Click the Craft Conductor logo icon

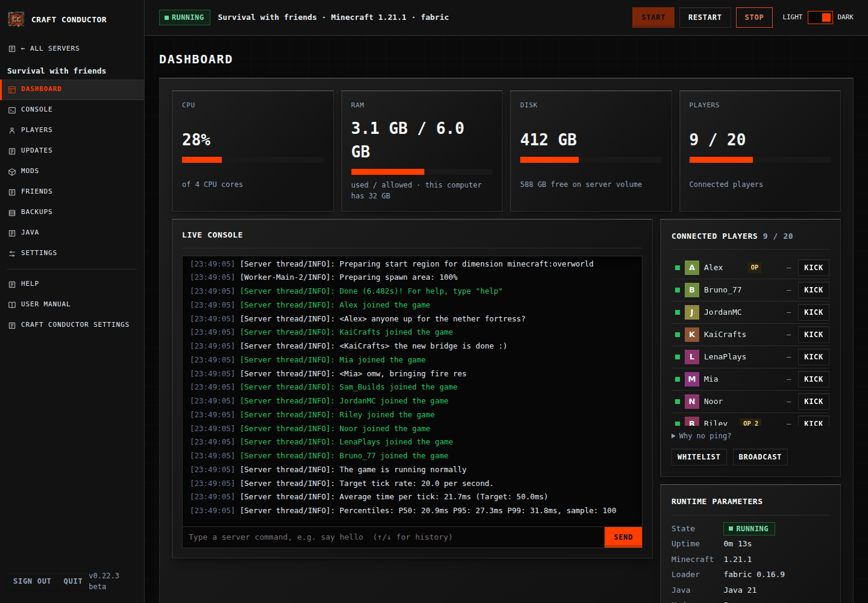click(16, 19)
